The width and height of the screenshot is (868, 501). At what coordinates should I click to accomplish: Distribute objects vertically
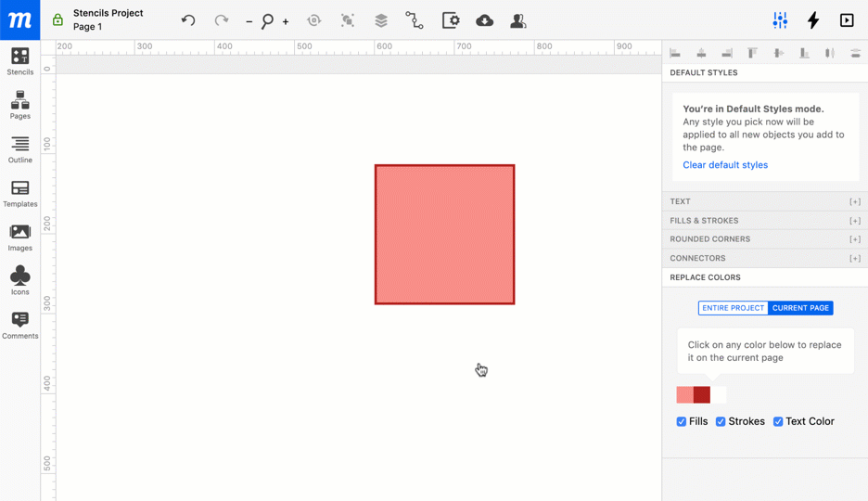pyautogui.click(x=855, y=53)
